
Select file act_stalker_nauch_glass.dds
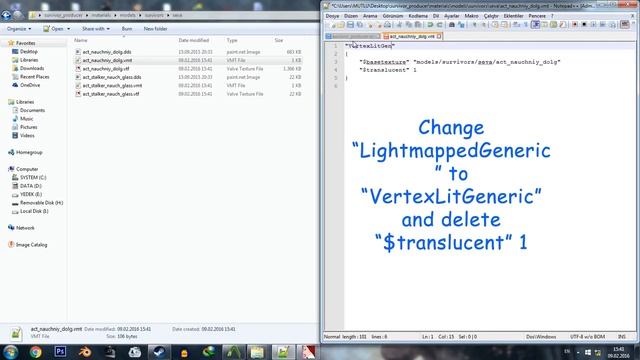click(x=112, y=77)
